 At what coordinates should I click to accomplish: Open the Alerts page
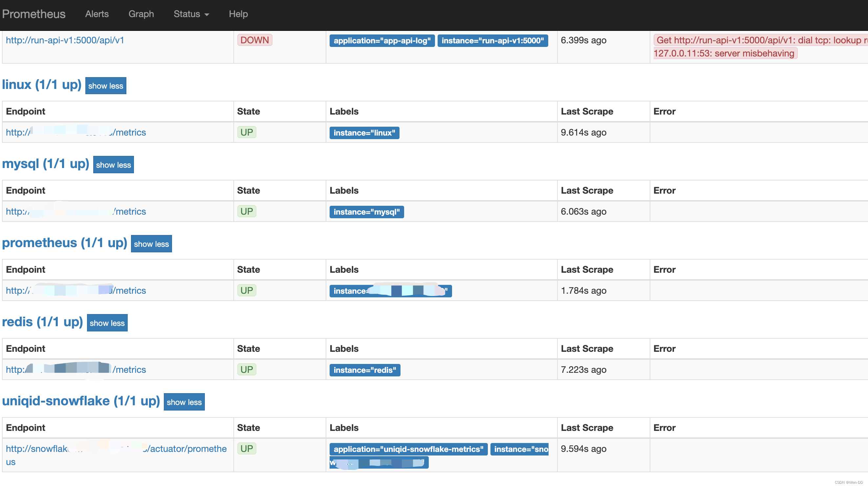[x=97, y=14]
